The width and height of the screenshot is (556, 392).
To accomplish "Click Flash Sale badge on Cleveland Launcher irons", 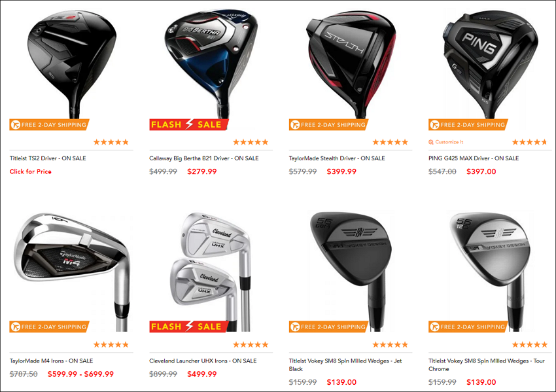I will click(188, 327).
